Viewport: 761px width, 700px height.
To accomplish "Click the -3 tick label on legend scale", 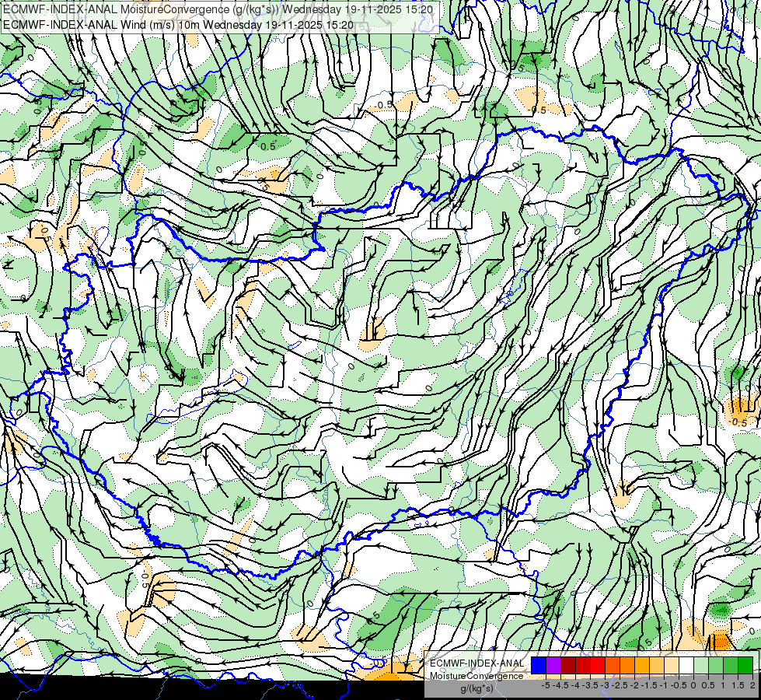I will (606, 685).
